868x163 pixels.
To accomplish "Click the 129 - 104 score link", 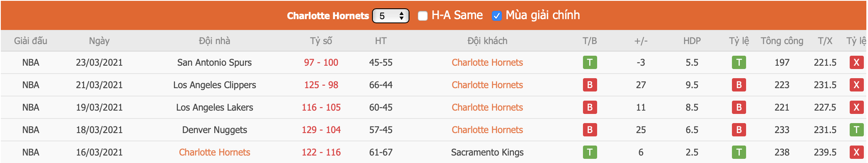I will point(321,130).
